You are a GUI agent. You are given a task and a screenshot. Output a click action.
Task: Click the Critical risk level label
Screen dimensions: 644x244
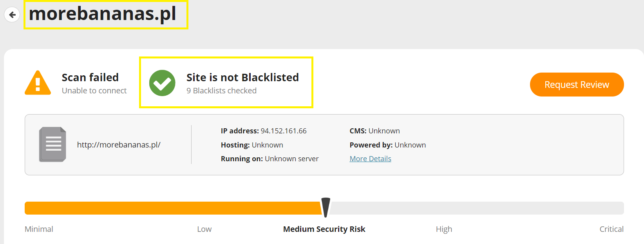point(611,229)
